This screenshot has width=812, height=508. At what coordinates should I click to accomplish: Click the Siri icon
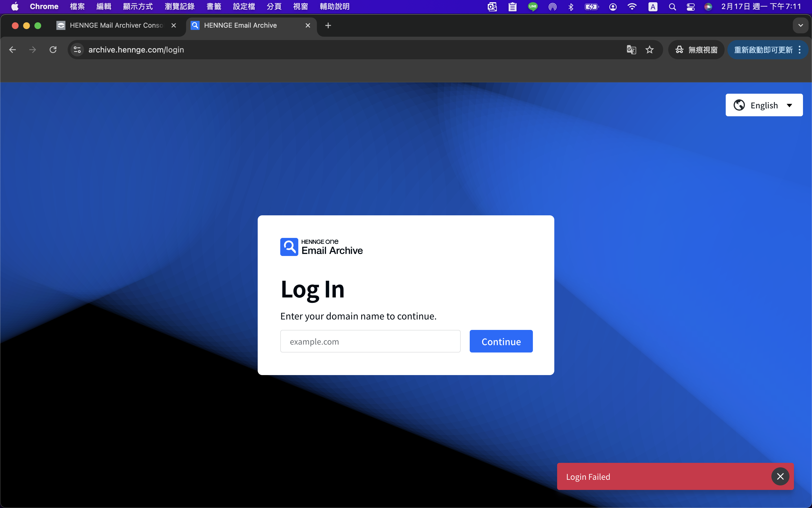point(708,7)
